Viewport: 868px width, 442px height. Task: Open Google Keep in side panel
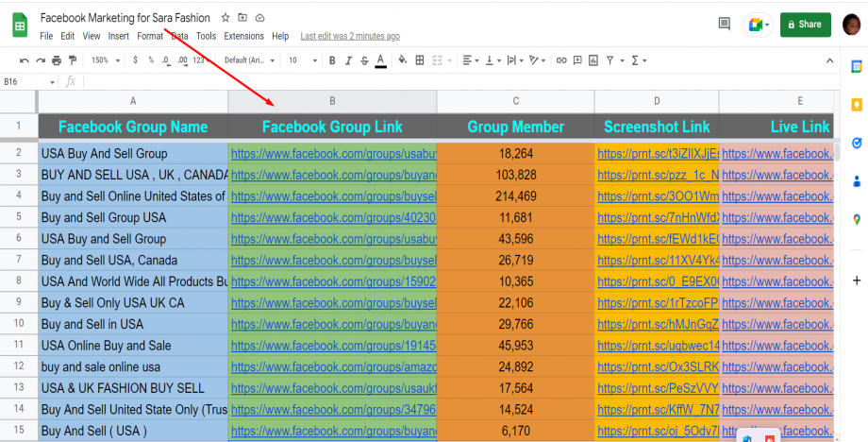tap(856, 105)
